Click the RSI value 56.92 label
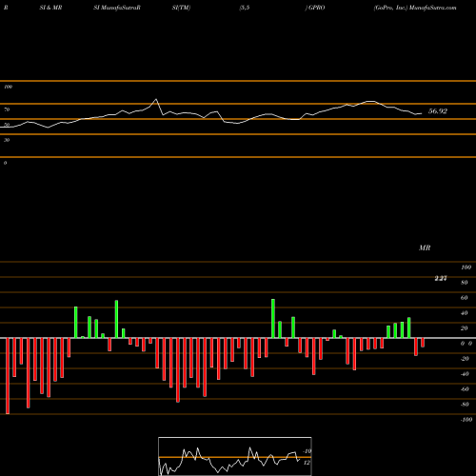Screen dimensions: 476x476 [x=438, y=111]
